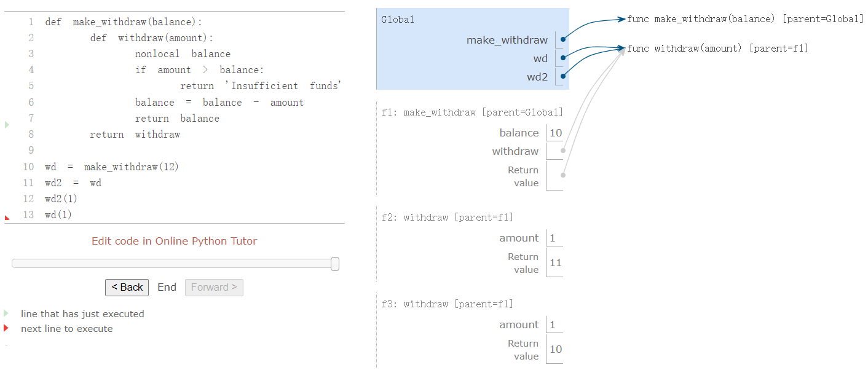Viewport: 868px width, 370px height.
Task: Click the End status label
Action: click(167, 286)
